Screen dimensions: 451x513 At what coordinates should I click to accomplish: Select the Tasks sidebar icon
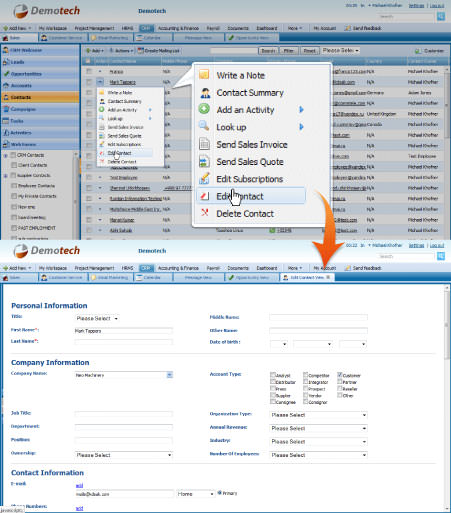[x=6, y=121]
